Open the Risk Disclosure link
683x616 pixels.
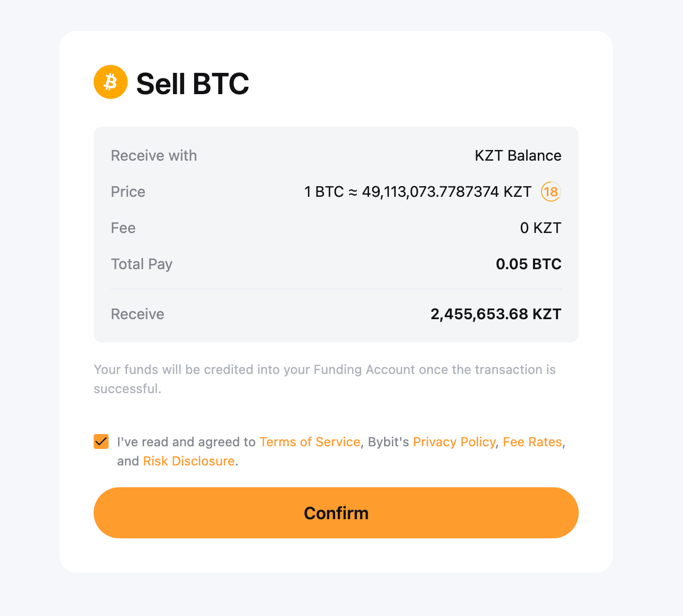click(x=189, y=461)
